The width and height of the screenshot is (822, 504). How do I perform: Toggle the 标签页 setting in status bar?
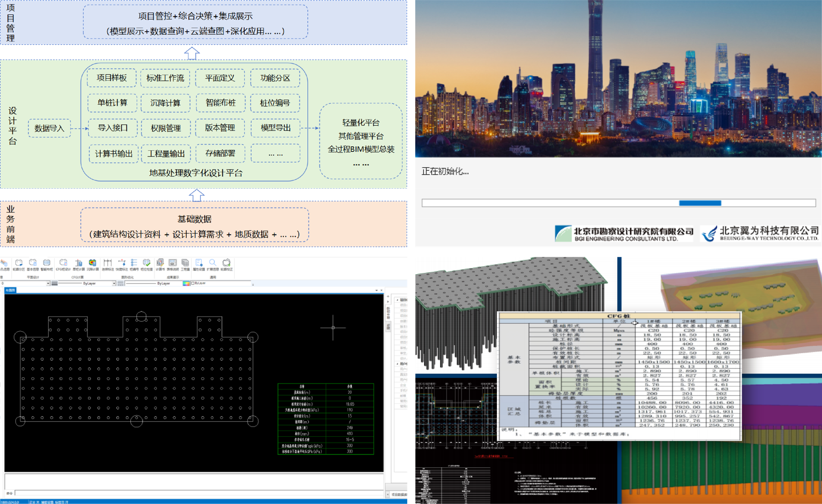click(x=61, y=502)
